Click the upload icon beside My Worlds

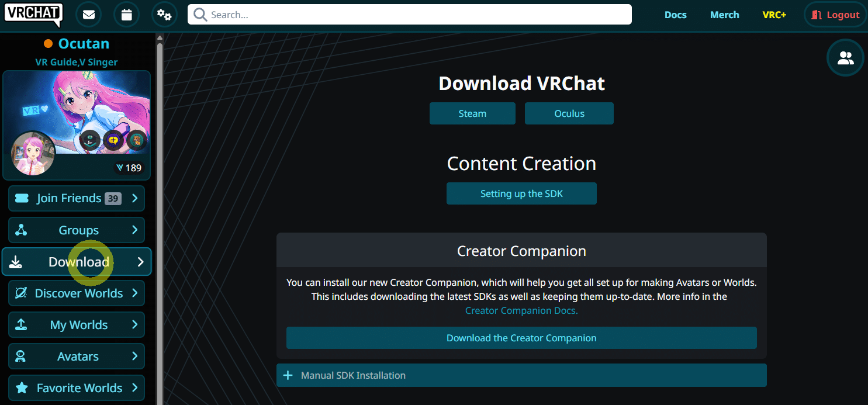coord(21,324)
